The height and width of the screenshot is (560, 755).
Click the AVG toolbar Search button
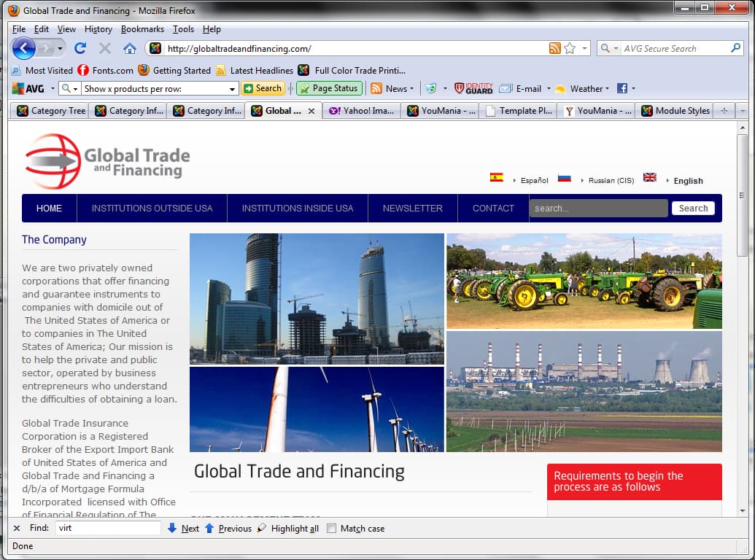[x=263, y=88]
